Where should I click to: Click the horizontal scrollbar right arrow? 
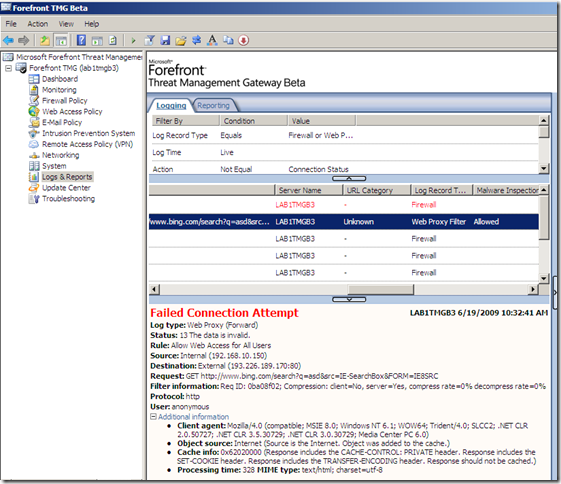(533, 289)
